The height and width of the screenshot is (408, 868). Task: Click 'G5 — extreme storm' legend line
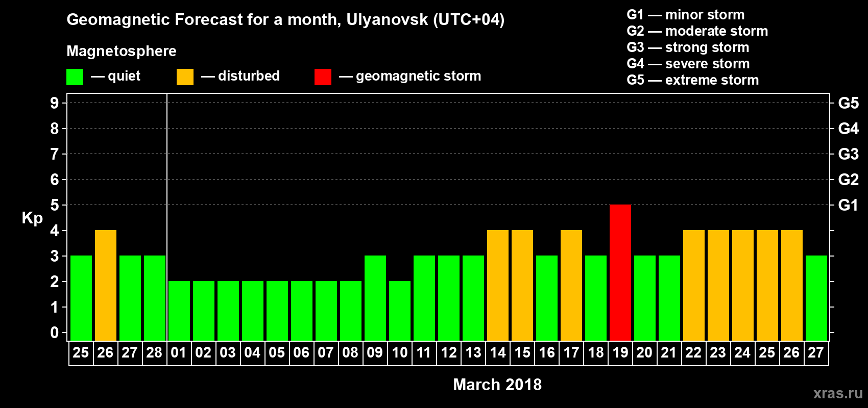[693, 80]
